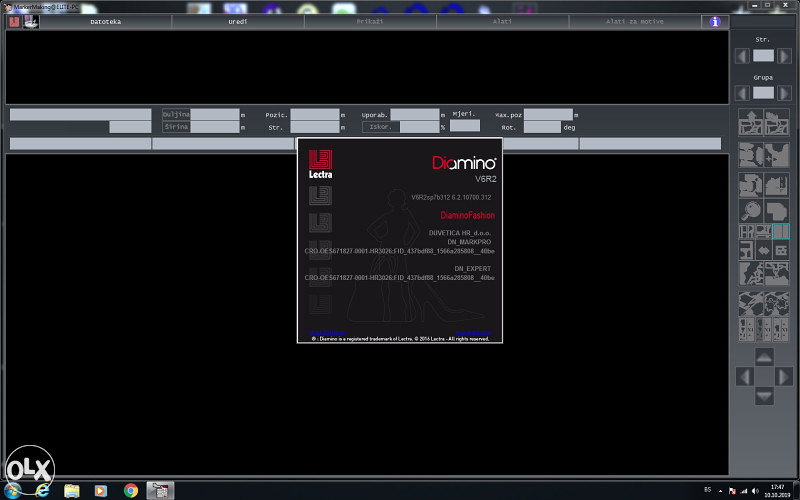Open the Uredi menu

pos(238,22)
